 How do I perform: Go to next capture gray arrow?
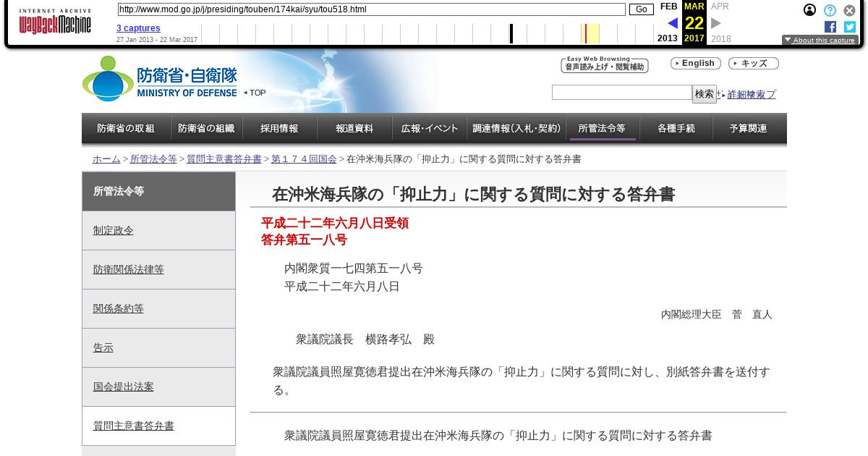click(x=716, y=23)
